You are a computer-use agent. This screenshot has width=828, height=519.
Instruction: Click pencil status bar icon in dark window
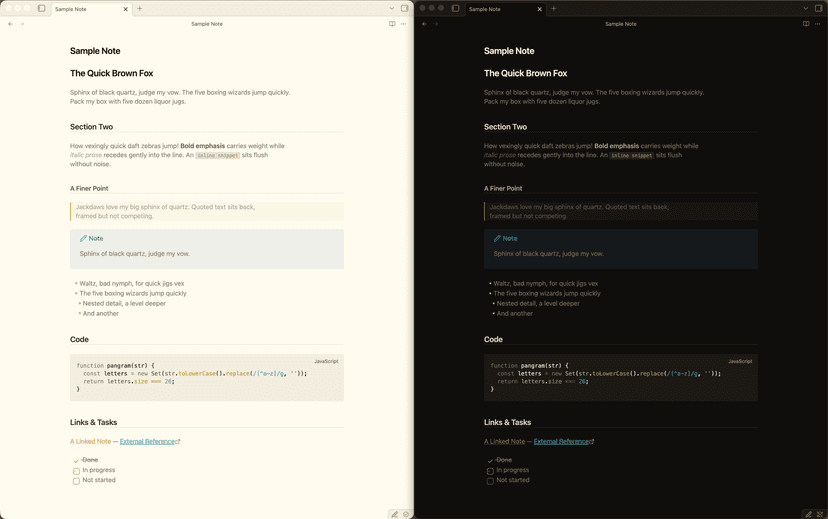pyautogui.click(x=808, y=514)
